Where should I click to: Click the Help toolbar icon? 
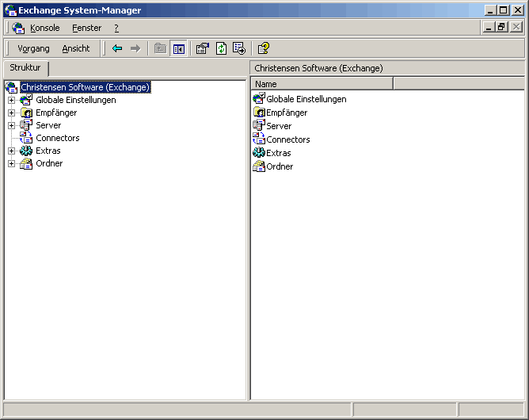point(264,48)
